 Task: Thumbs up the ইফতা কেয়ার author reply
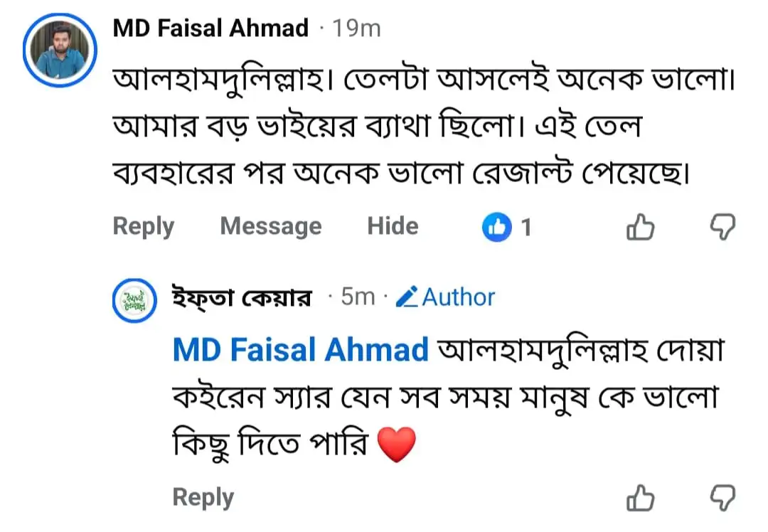[640, 498]
